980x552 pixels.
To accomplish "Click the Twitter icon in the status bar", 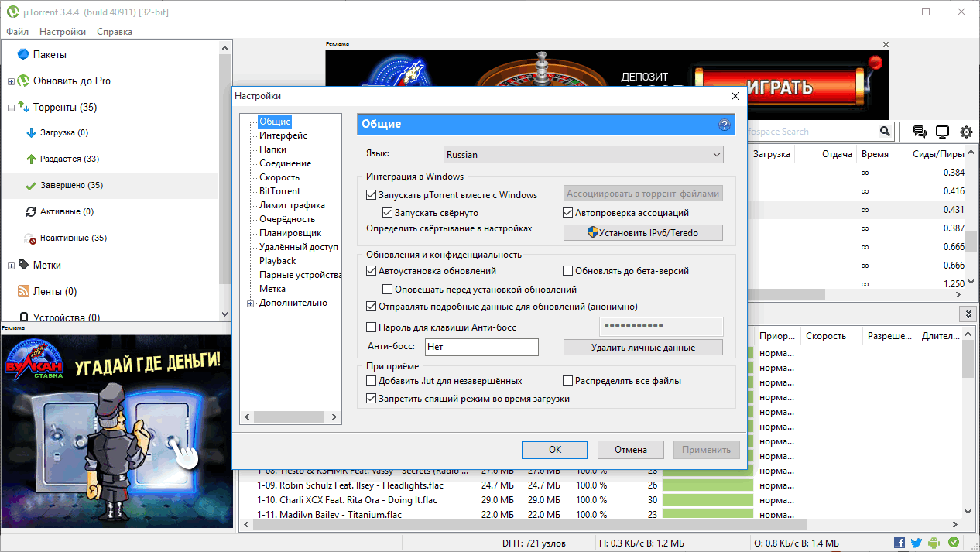I will [917, 543].
